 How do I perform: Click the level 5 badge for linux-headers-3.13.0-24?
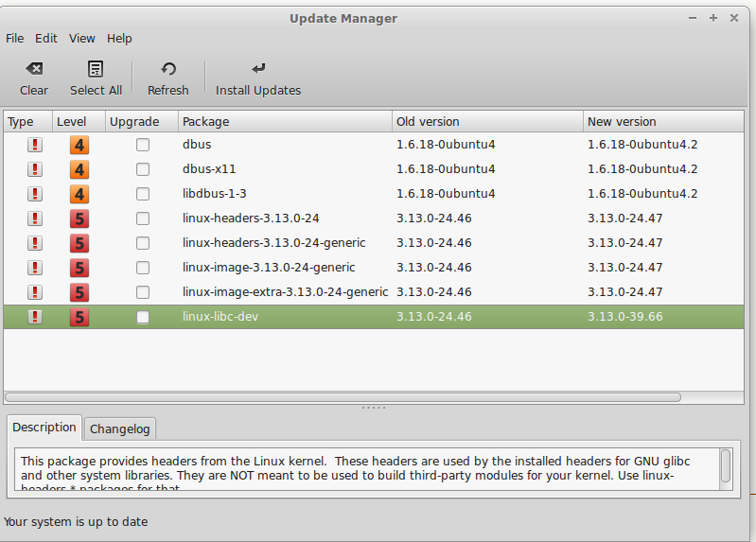[79, 219]
